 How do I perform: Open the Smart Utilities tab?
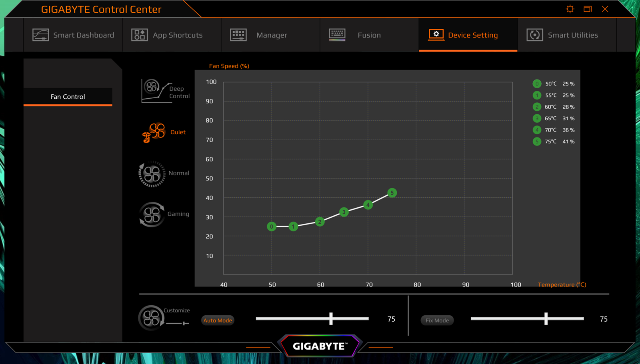[x=567, y=35]
